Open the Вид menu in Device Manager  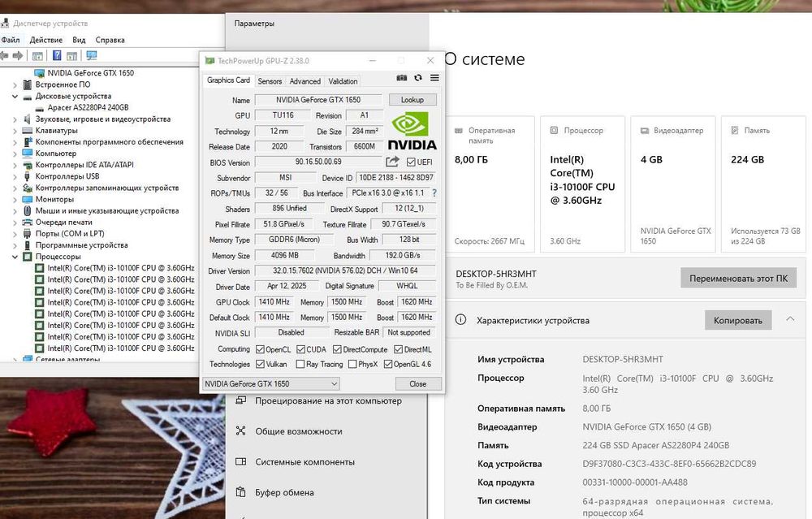coord(79,40)
